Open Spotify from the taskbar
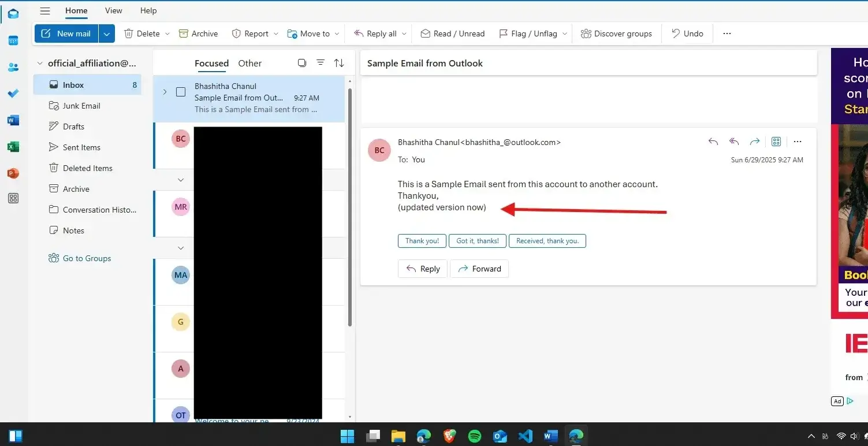868x446 pixels. (x=475, y=436)
